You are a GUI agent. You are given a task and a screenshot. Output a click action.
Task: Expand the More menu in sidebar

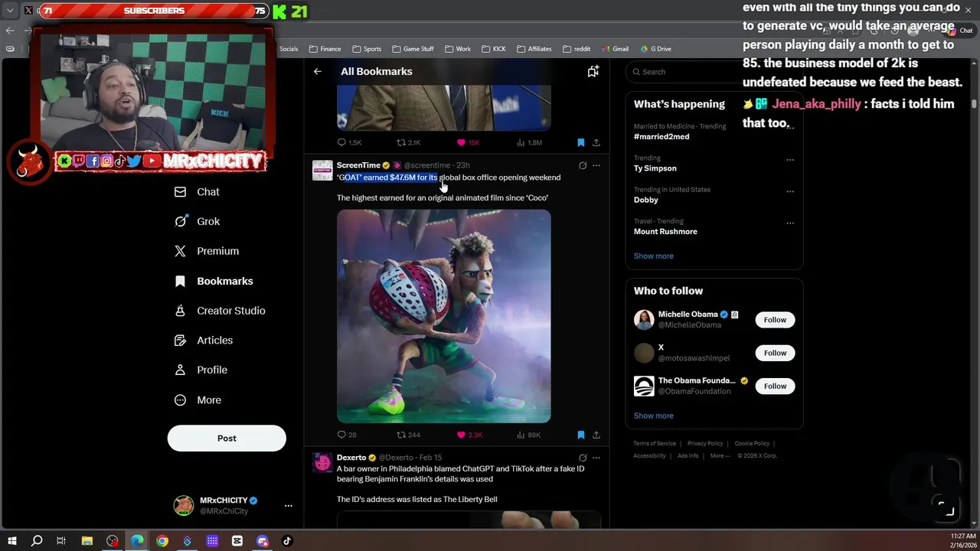click(198, 399)
